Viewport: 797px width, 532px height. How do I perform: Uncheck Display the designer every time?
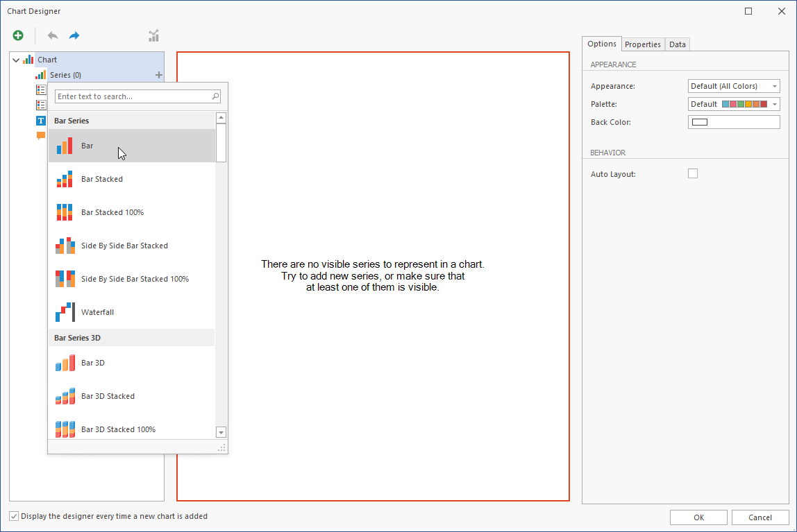(14, 516)
